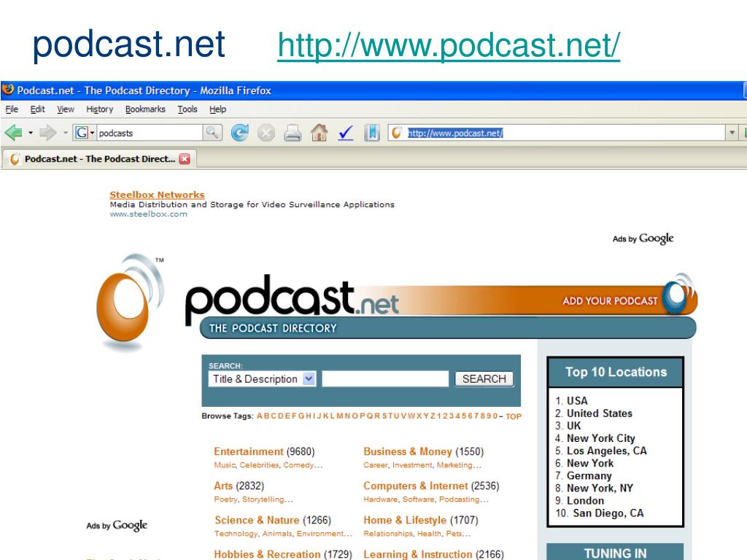Click the grey Forward arrow button
This screenshot has height=560, width=747.
click(47, 133)
